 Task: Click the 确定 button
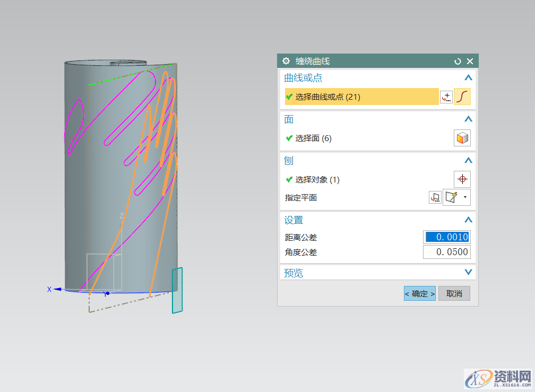(419, 293)
